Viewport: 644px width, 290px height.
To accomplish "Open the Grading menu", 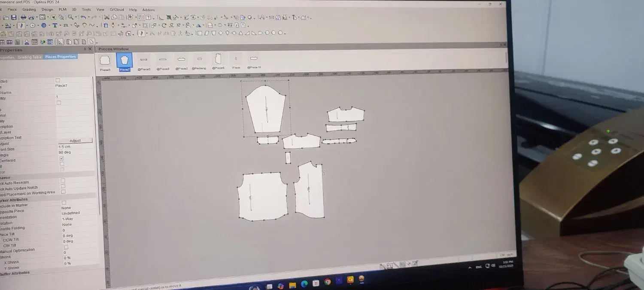I will pos(29,9).
